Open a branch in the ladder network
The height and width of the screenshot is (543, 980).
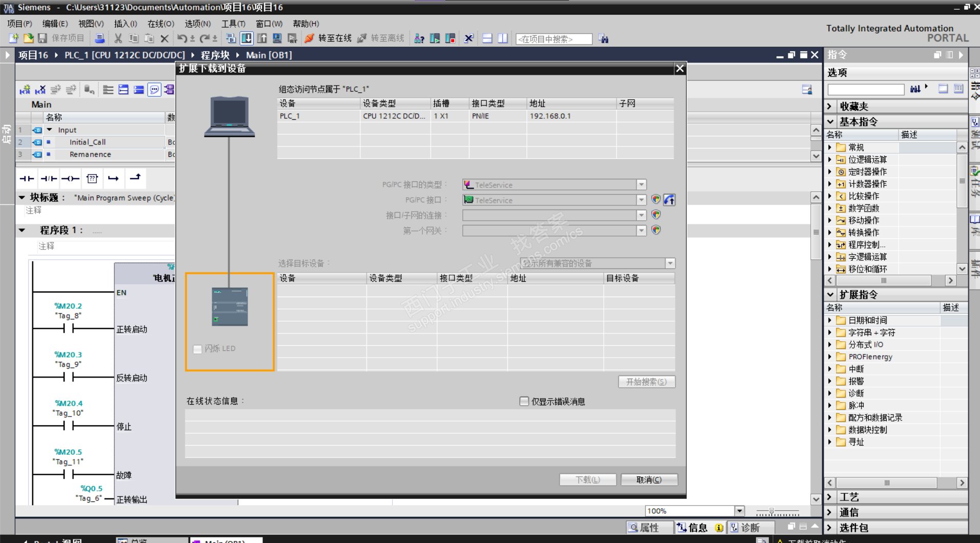tap(113, 178)
